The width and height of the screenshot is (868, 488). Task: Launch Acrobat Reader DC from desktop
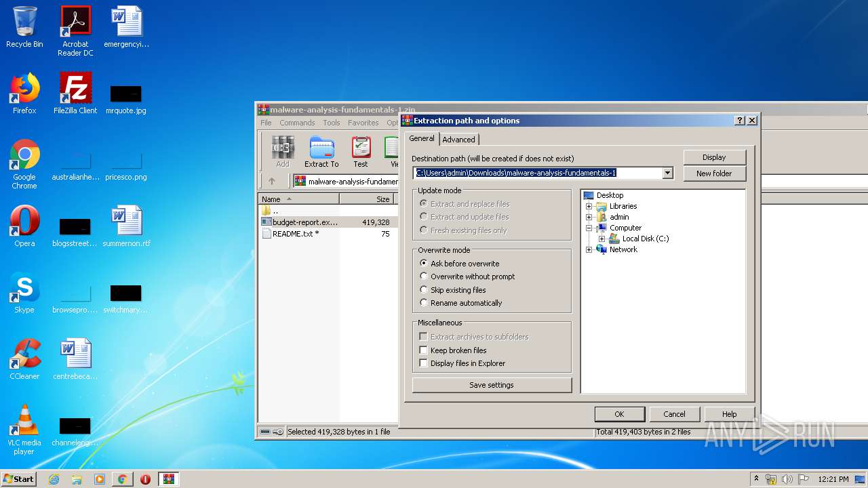(75, 31)
